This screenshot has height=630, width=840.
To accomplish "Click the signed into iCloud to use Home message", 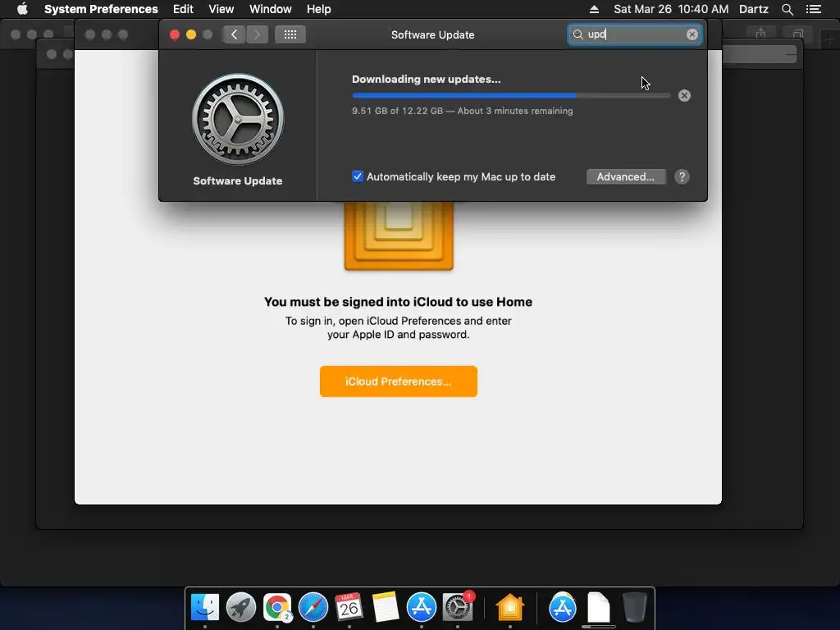I will (398, 302).
